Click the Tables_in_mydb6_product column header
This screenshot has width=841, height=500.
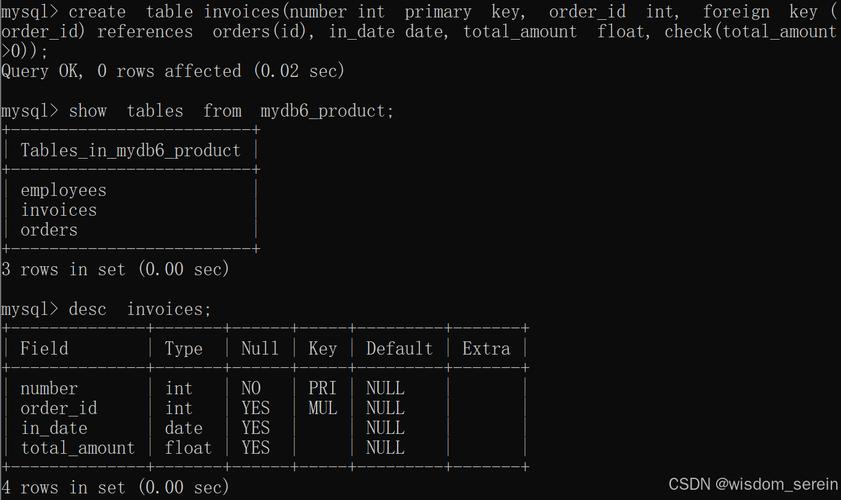pos(130,151)
